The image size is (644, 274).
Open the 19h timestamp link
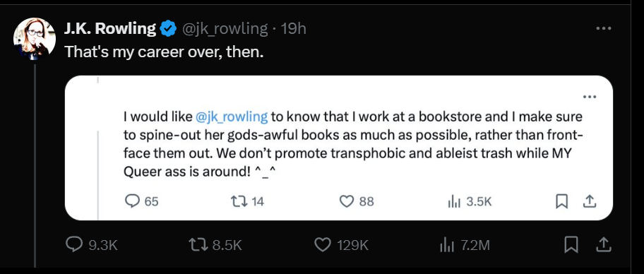(293, 29)
